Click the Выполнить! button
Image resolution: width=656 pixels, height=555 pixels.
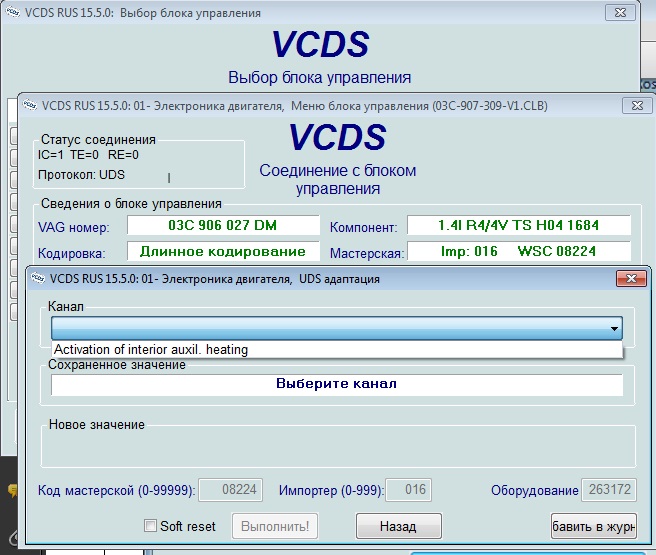[275, 526]
